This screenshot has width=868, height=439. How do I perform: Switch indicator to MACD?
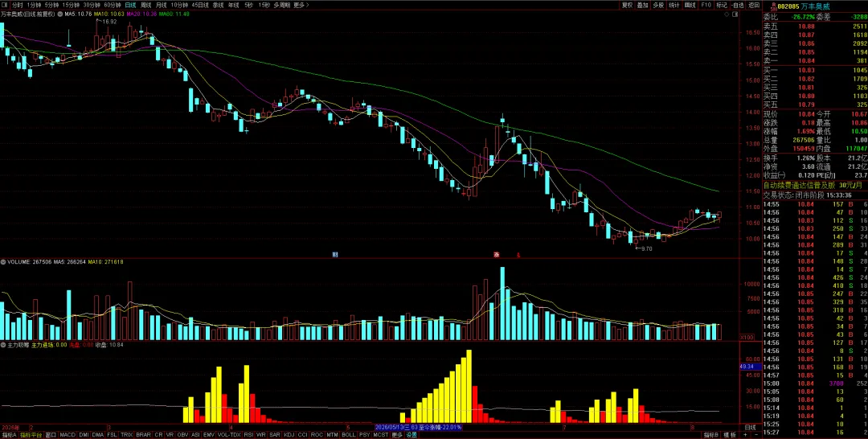[68, 435]
